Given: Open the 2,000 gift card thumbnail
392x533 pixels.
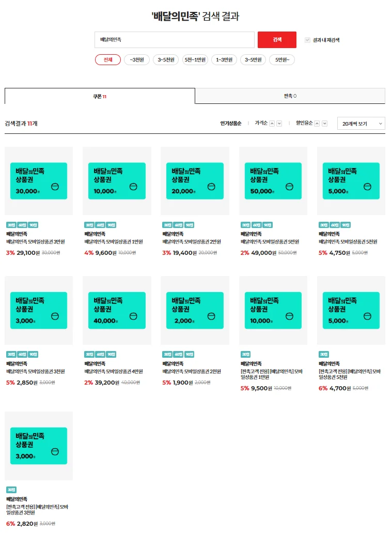Looking at the screenshot, I should click(195, 310).
